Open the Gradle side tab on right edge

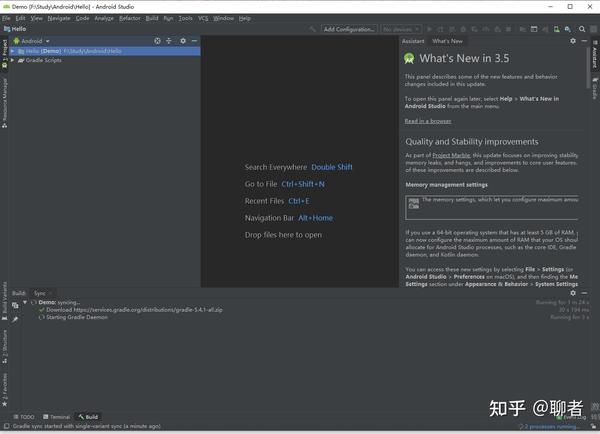click(x=595, y=88)
